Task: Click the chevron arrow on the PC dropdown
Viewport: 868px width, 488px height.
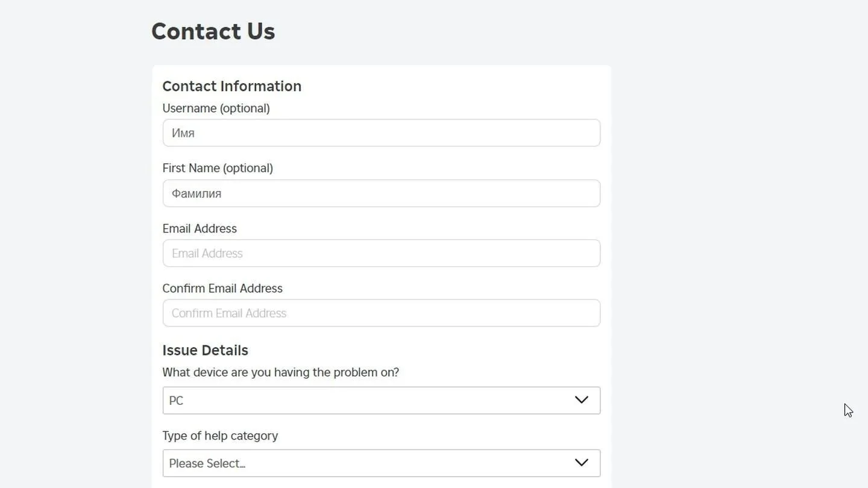Action: click(x=581, y=400)
